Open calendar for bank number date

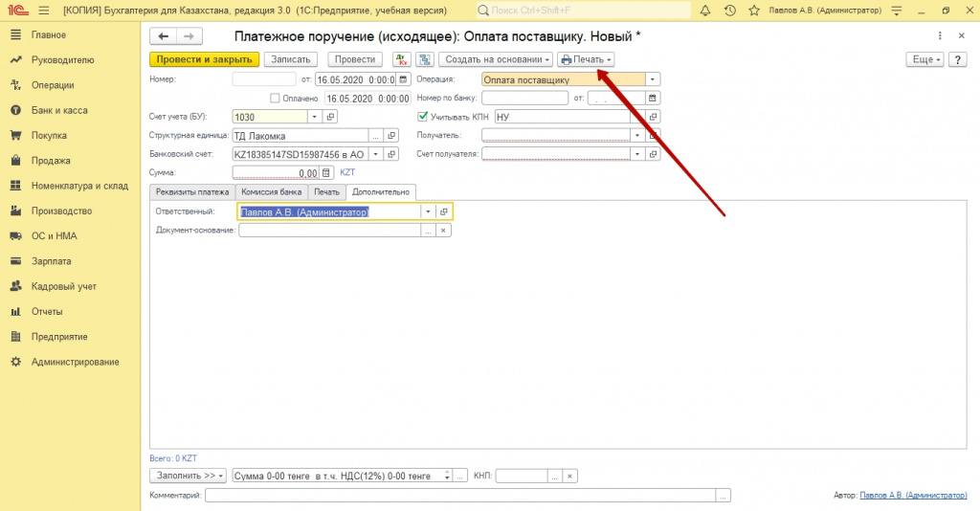(x=652, y=98)
